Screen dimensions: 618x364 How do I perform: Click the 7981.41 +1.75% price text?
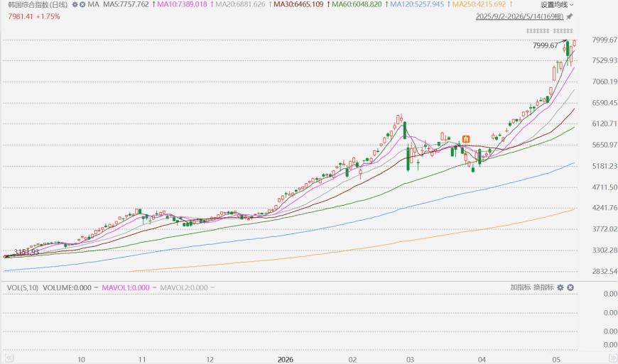coord(34,16)
